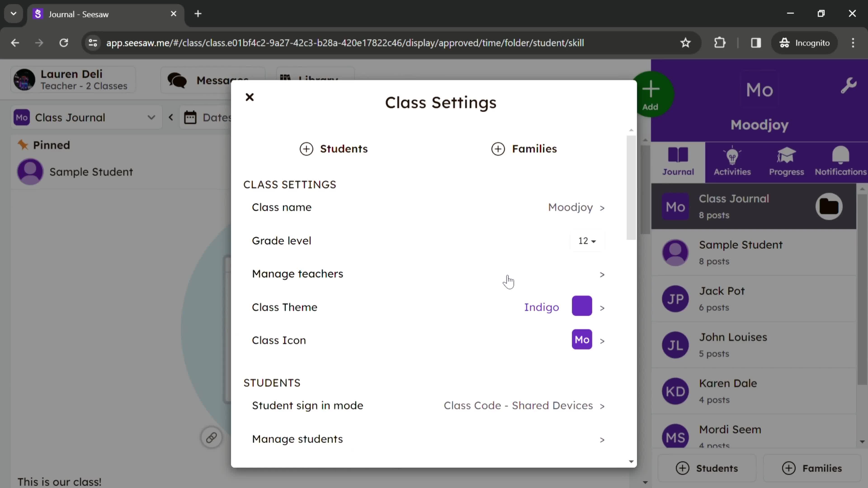Click close X button on dialog

249,97
